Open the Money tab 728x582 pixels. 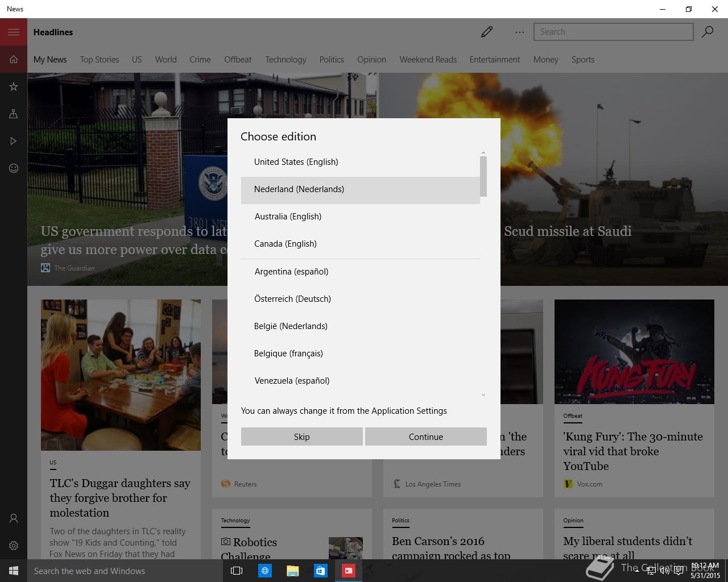546,59
